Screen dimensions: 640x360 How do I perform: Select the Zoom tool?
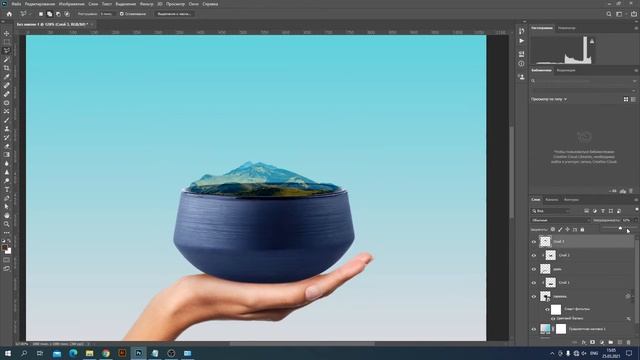[x=7, y=224]
